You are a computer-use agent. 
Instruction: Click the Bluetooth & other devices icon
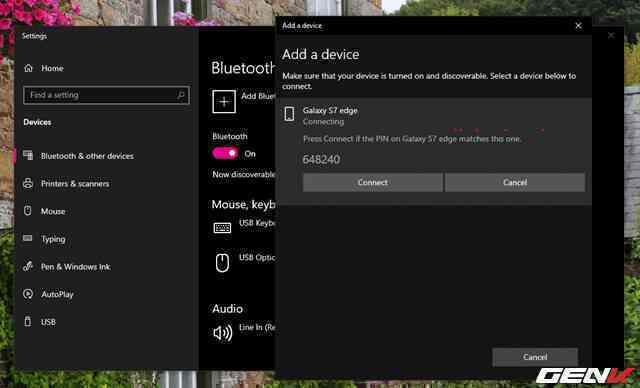pos(28,155)
